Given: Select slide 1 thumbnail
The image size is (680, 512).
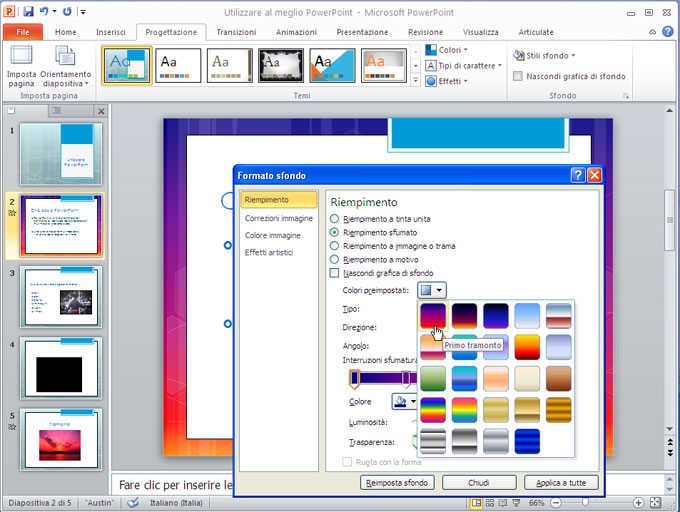Looking at the screenshot, I should [x=61, y=154].
